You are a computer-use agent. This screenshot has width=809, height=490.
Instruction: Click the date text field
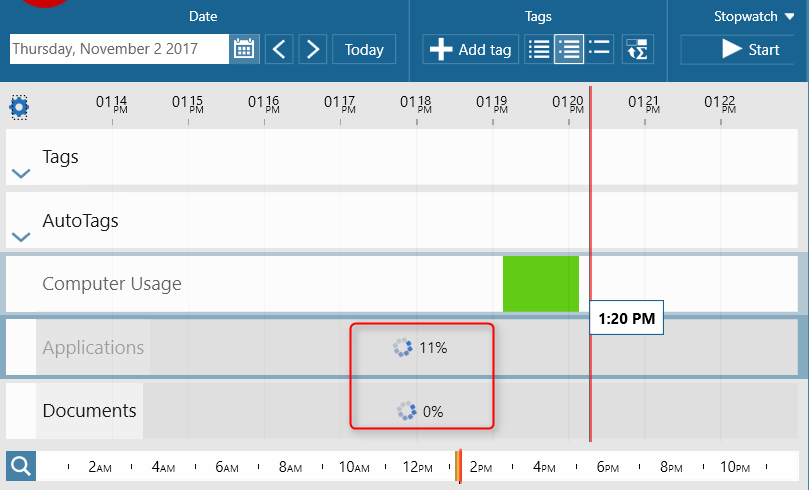[118, 49]
